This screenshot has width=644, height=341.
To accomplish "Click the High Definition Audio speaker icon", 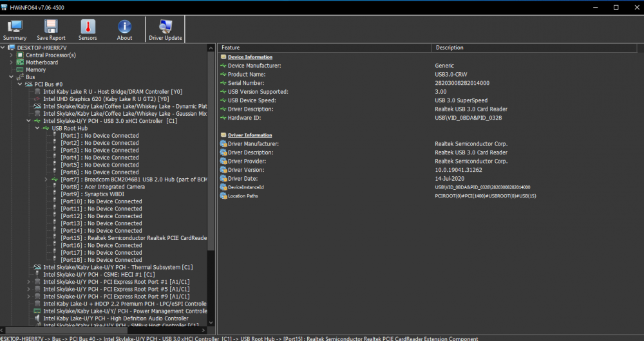I will click(x=37, y=318).
